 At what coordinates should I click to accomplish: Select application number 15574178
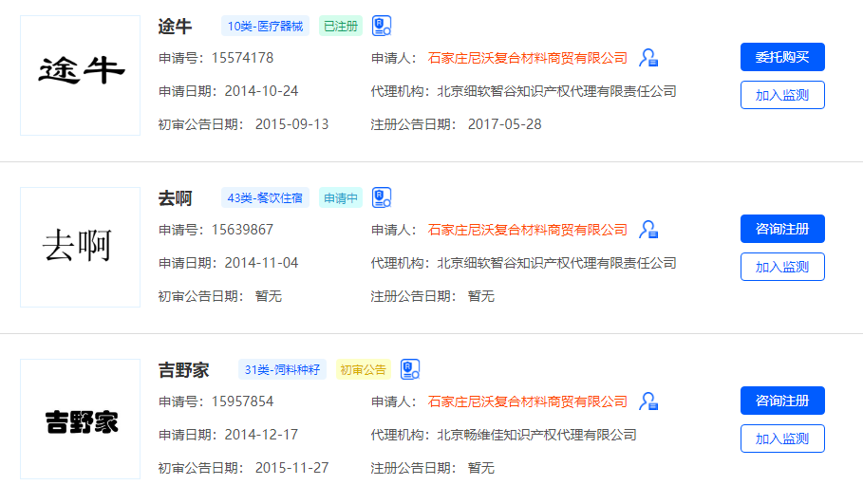[x=242, y=58]
